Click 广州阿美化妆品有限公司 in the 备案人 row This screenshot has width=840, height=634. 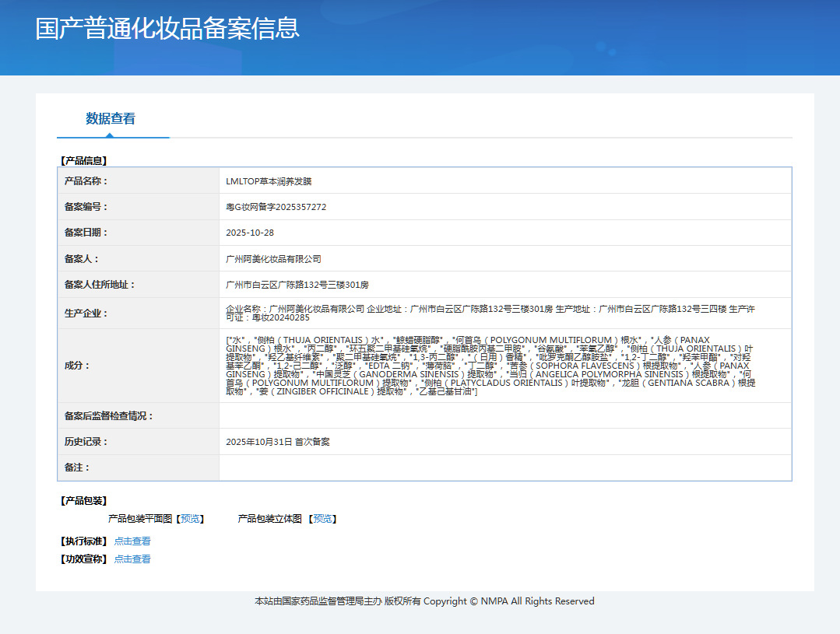point(273,259)
